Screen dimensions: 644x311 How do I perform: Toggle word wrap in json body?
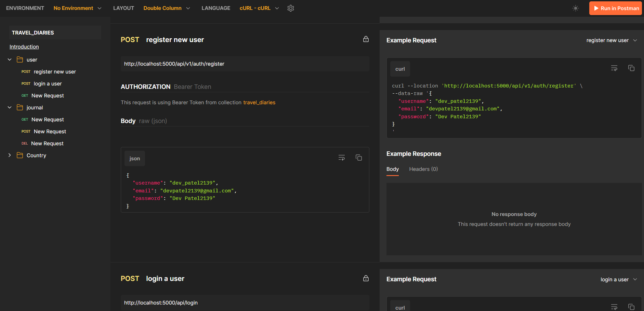click(342, 158)
